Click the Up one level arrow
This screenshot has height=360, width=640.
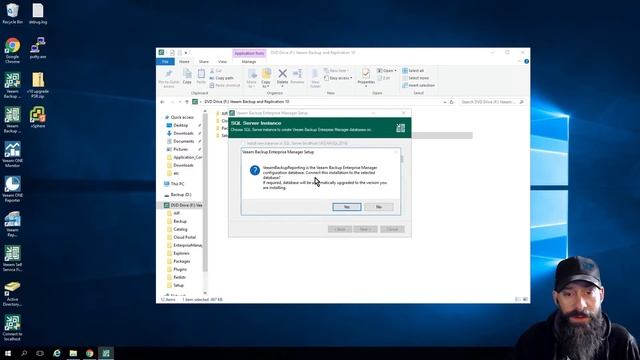[187, 102]
